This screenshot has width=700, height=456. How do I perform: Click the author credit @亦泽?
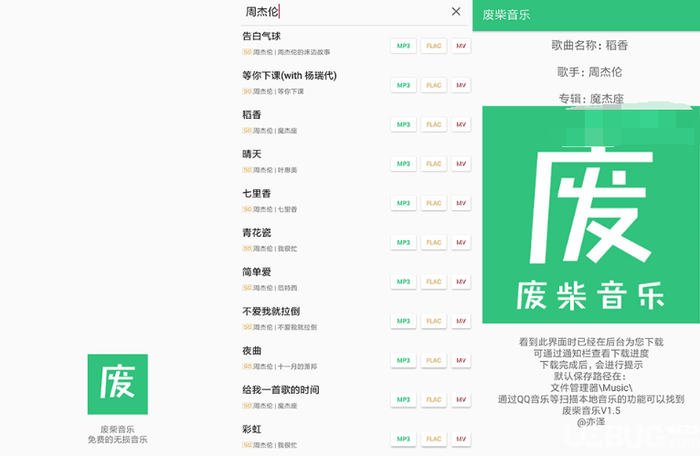click(x=591, y=422)
